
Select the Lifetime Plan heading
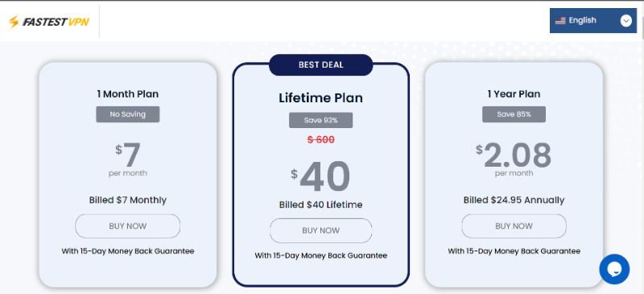coord(320,97)
